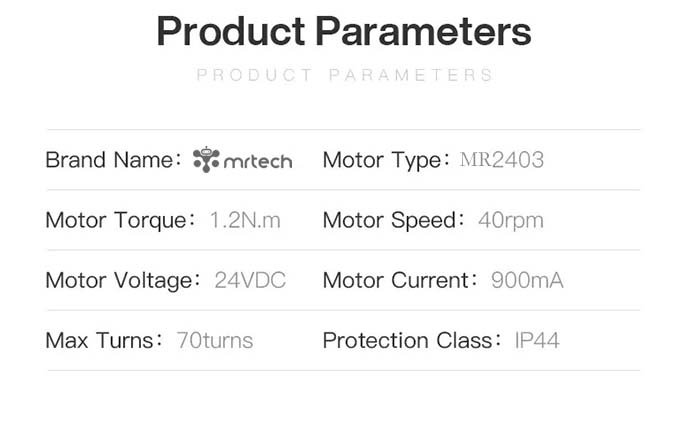Click the mrtech brand name text

[x=258, y=161]
